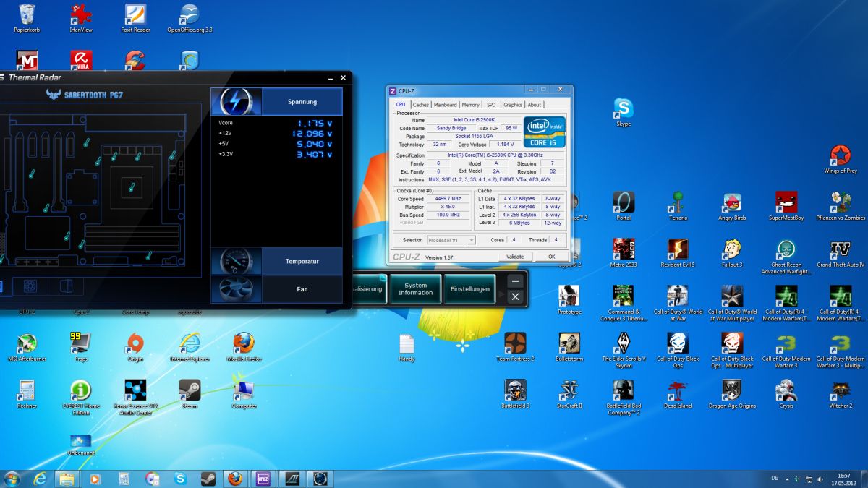Click the fan view icon below motherboard diagram
This screenshot has width=868, height=488.
(30, 286)
